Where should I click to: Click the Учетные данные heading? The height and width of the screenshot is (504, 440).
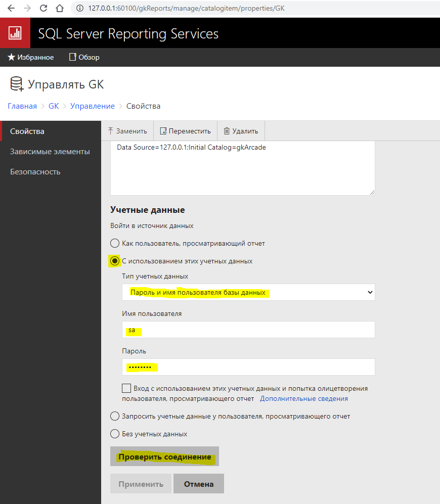pos(148,210)
